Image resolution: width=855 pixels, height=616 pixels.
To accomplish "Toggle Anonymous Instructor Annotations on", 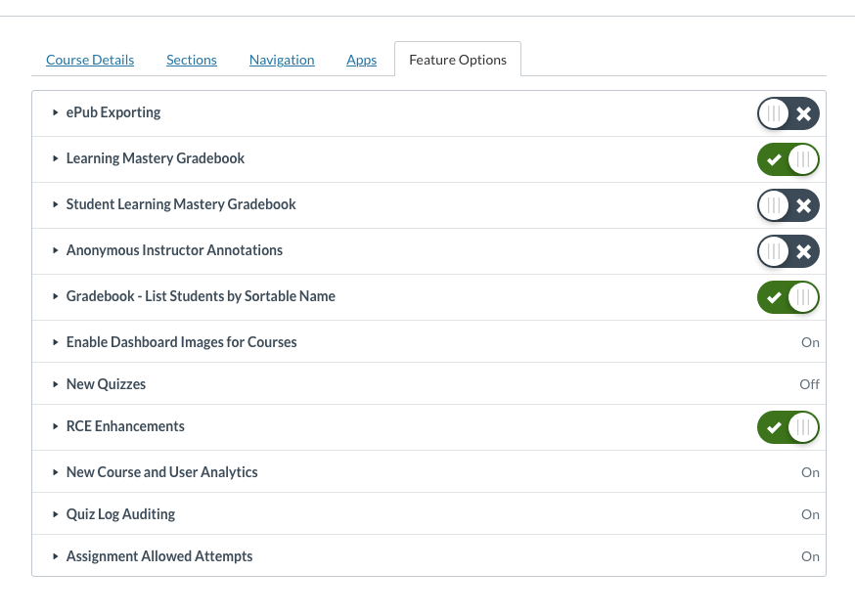I will pyautogui.click(x=787, y=251).
